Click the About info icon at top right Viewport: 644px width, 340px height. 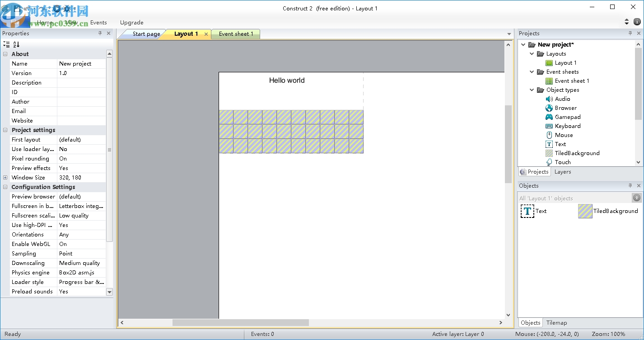(x=637, y=22)
